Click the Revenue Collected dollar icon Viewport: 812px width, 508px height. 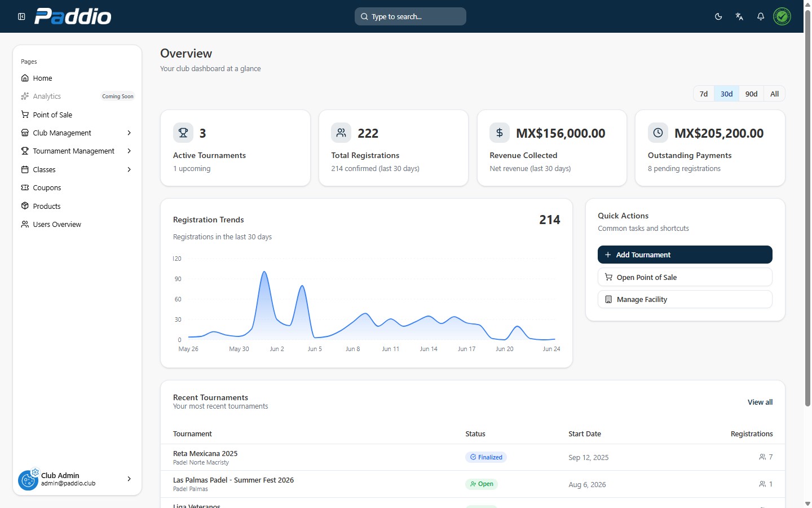coord(500,133)
